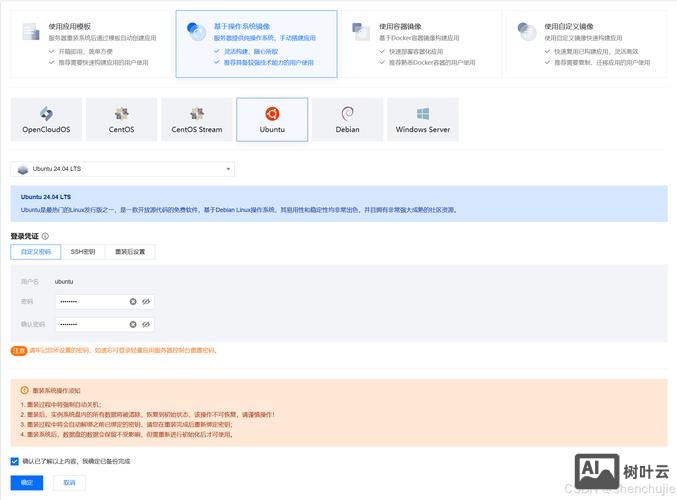Viewport: 677px width, 500px height.
Task: Select the operating system image card
Action: [x=256, y=44]
